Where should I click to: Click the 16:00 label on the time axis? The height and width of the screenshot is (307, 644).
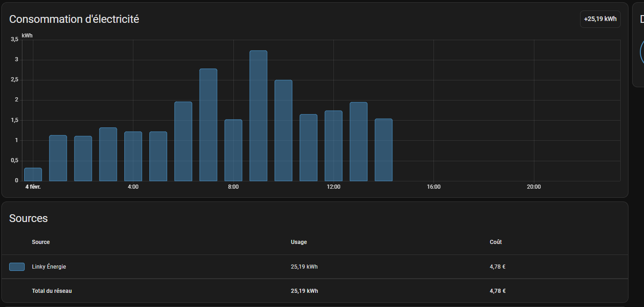click(433, 187)
